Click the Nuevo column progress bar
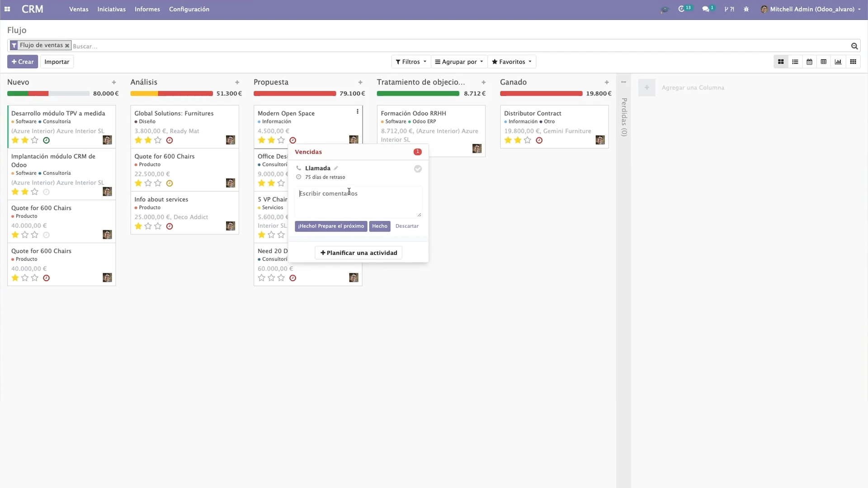Screen dimensions: 868x488 [x=48, y=94]
